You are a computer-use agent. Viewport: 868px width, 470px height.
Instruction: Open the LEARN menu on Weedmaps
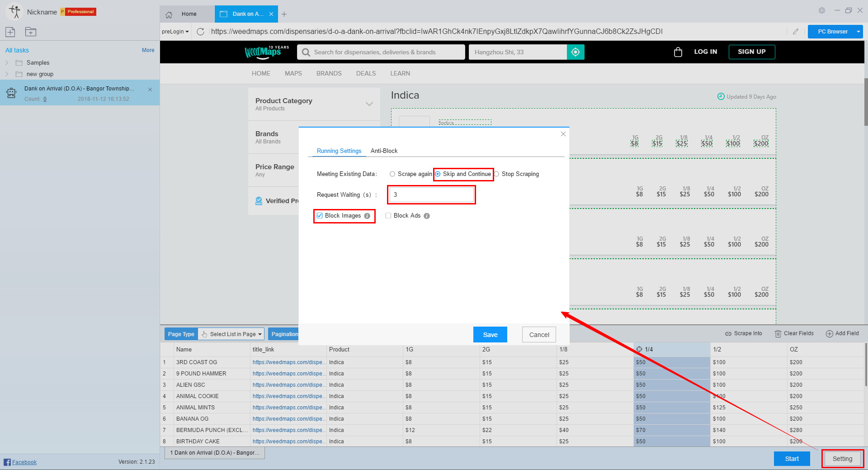coord(400,73)
